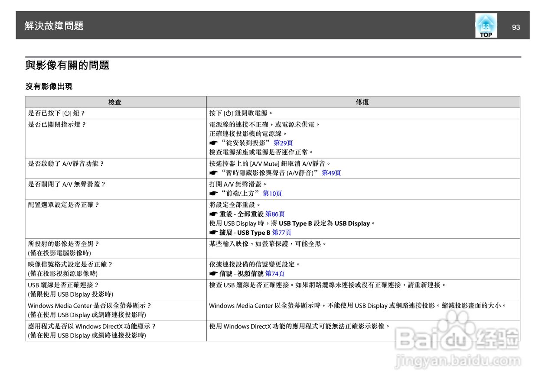The width and height of the screenshot is (555, 392).
Task: Click the 修復 column header
Action: [x=363, y=102]
